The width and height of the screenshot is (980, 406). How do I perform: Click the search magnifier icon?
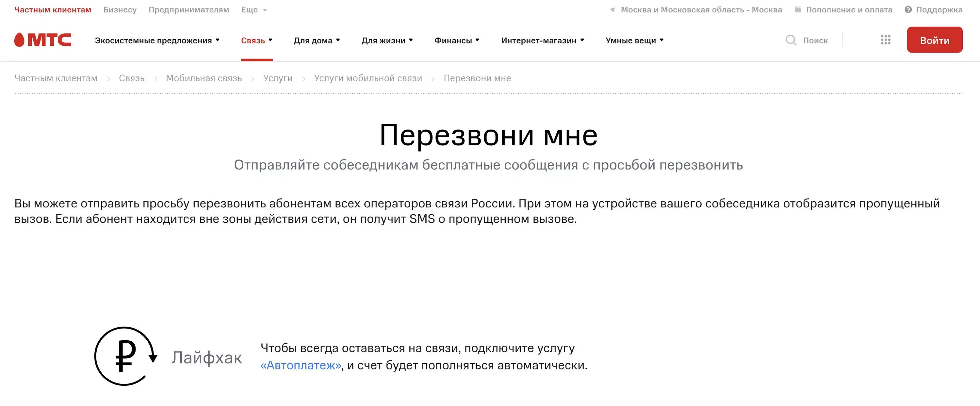791,40
